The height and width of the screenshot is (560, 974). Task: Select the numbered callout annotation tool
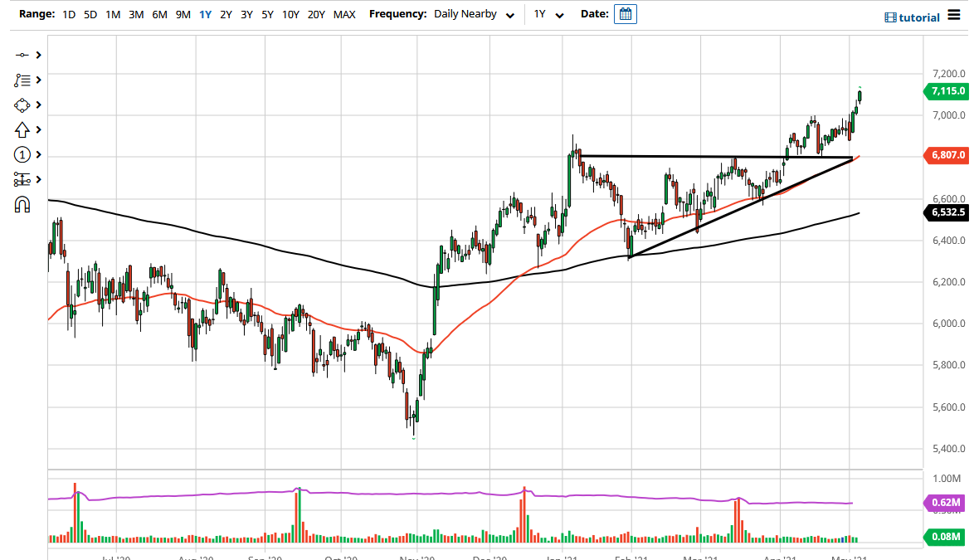coord(22,154)
